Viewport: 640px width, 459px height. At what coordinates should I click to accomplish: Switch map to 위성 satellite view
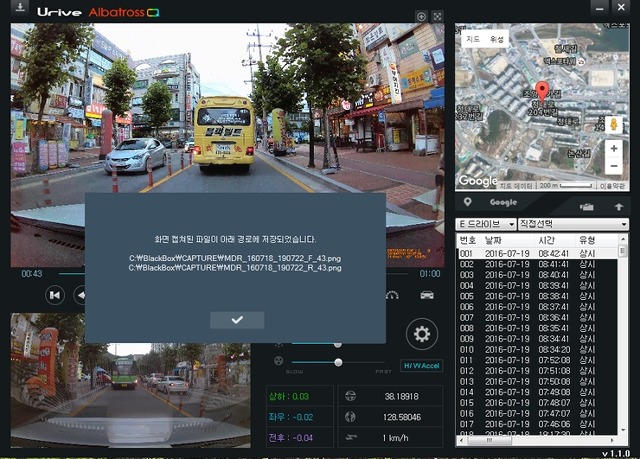coord(497,39)
